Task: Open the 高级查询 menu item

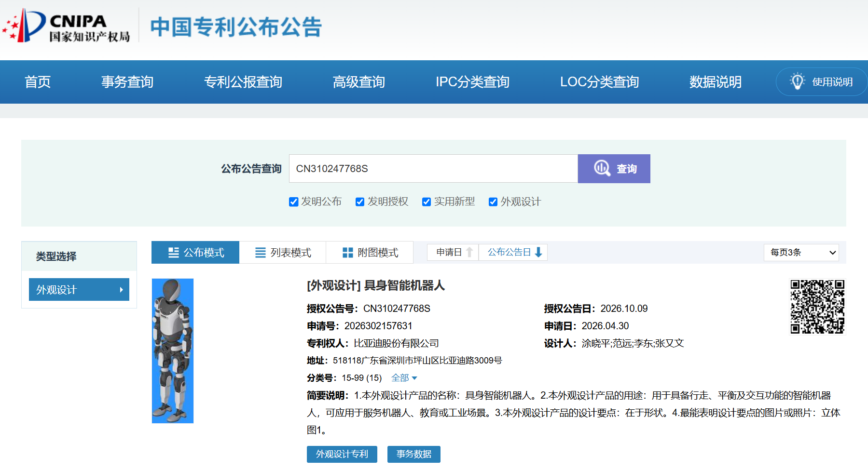Action: pos(359,82)
